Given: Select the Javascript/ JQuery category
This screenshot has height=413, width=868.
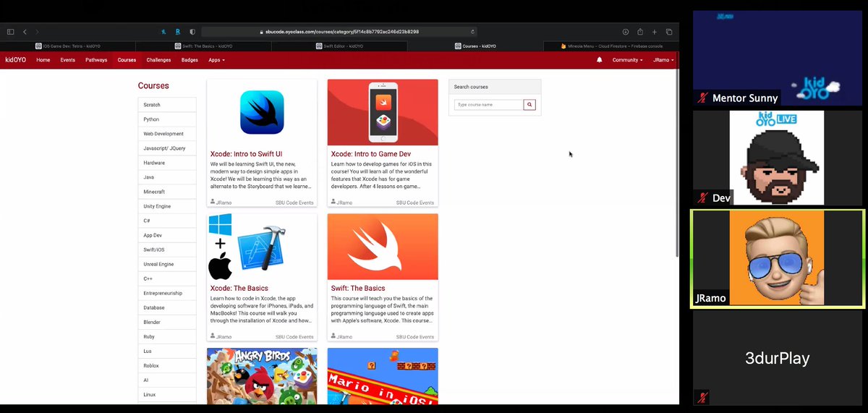Looking at the screenshot, I should tap(167, 148).
